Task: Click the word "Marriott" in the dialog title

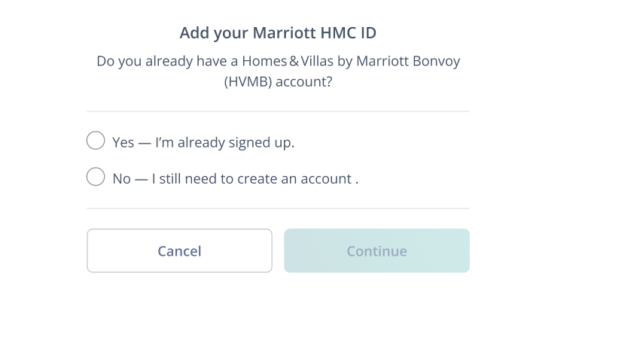Action: click(279, 33)
